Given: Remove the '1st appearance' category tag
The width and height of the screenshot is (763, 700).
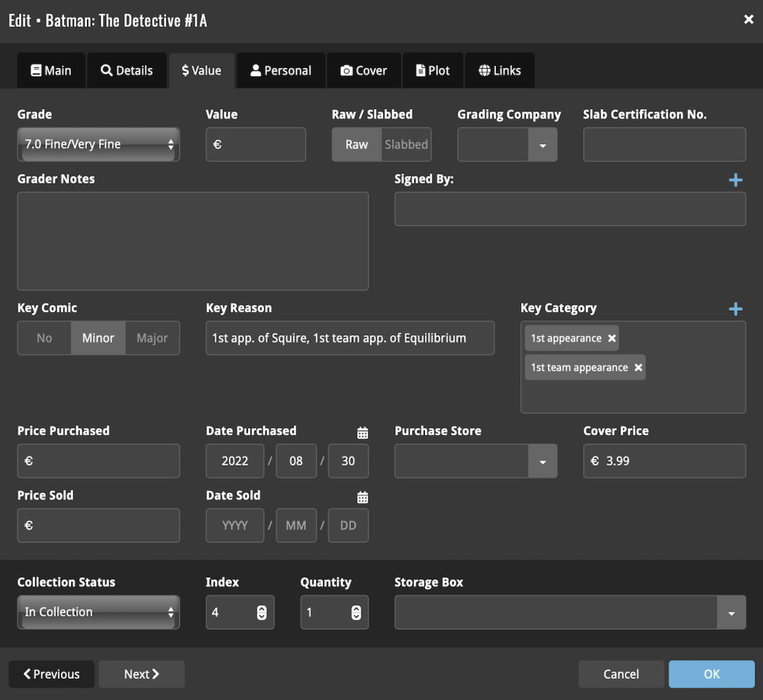Looking at the screenshot, I should (x=612, y=338).
